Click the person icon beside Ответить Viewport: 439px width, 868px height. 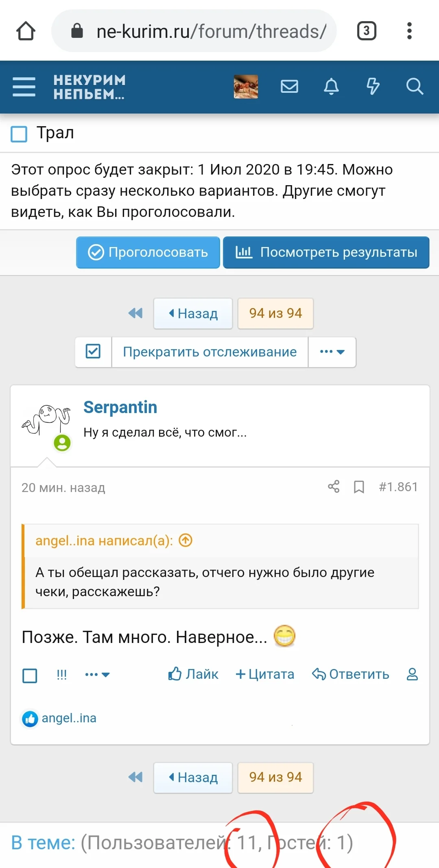[x=412, y=674]
